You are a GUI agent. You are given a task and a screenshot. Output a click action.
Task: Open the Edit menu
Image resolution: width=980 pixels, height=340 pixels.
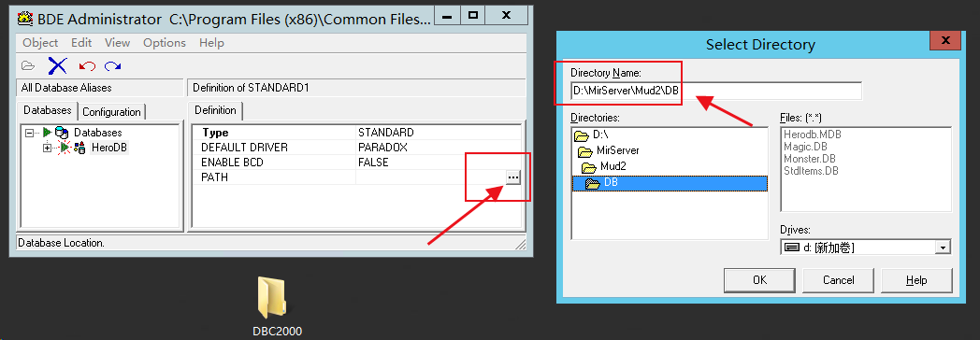tap(81, 42)
